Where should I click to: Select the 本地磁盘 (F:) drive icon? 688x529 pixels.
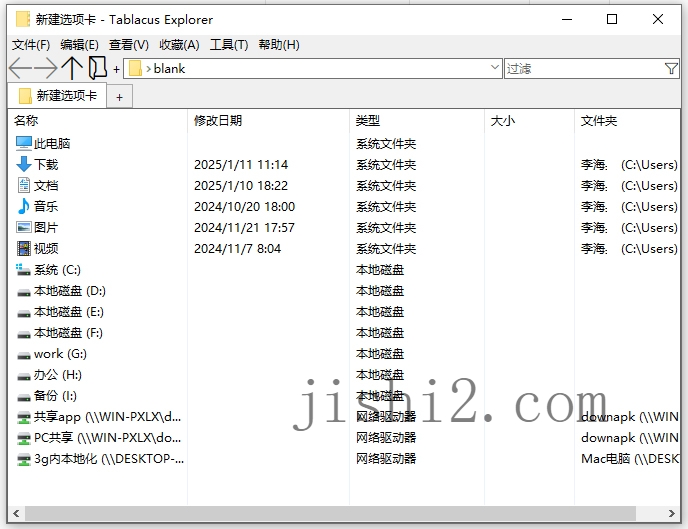24,334
